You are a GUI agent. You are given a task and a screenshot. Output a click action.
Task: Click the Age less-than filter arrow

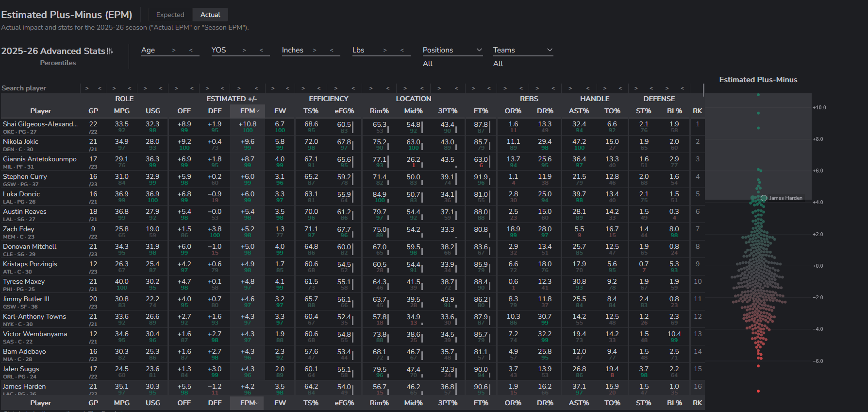point(191,50)
